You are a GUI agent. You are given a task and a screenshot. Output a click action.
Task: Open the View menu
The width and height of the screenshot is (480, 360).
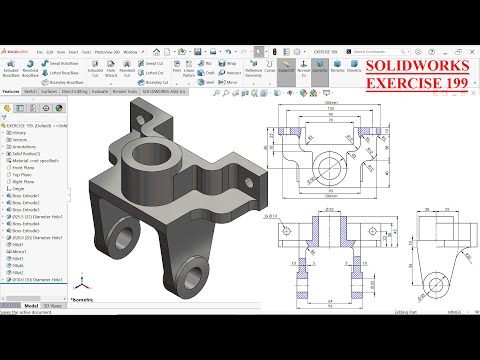tap(61, 52)
